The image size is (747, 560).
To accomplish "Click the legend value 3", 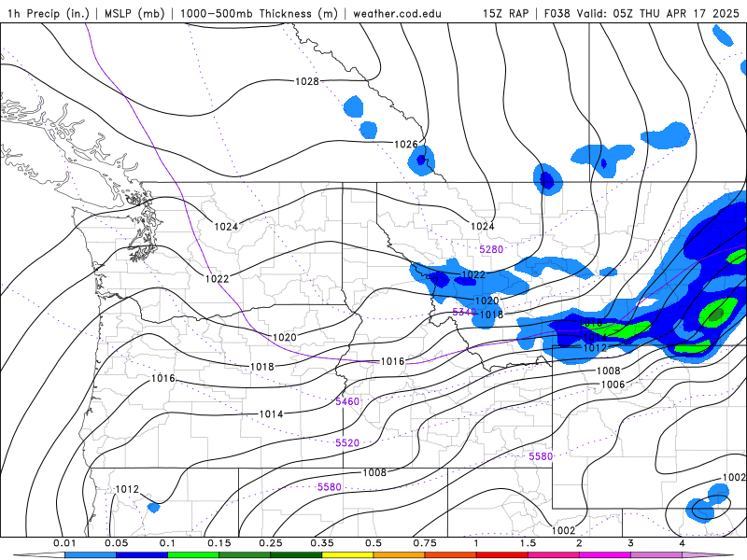I will [630, 543].
